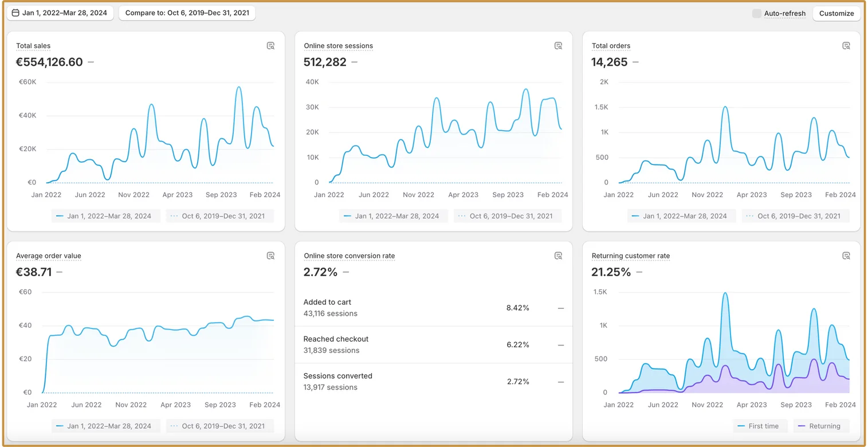Image resolution: width=868 pixels, height=447 pixels.
Task: Click the 21.25% returning customer rate
Action: (x=611, y=272)
